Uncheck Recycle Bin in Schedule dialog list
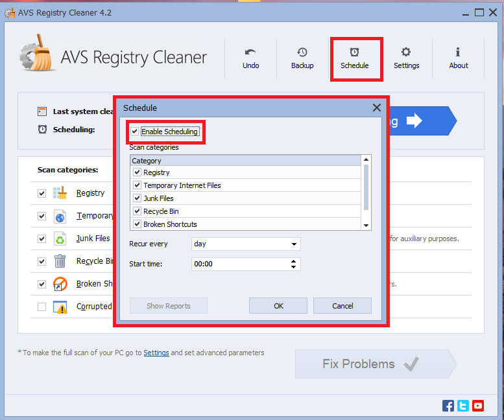This screenshot has width=504, height=420. tap(138, 211)
